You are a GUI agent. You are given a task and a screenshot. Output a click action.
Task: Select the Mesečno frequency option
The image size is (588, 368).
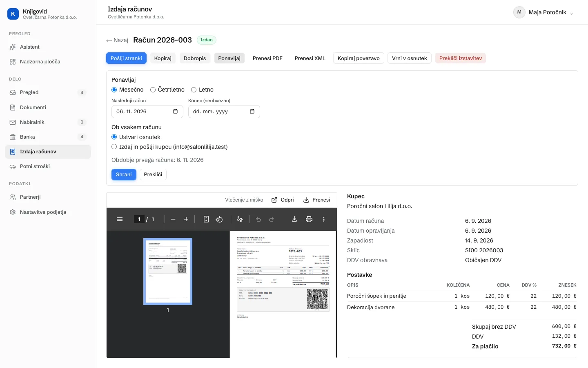click(x=114, y=90)
